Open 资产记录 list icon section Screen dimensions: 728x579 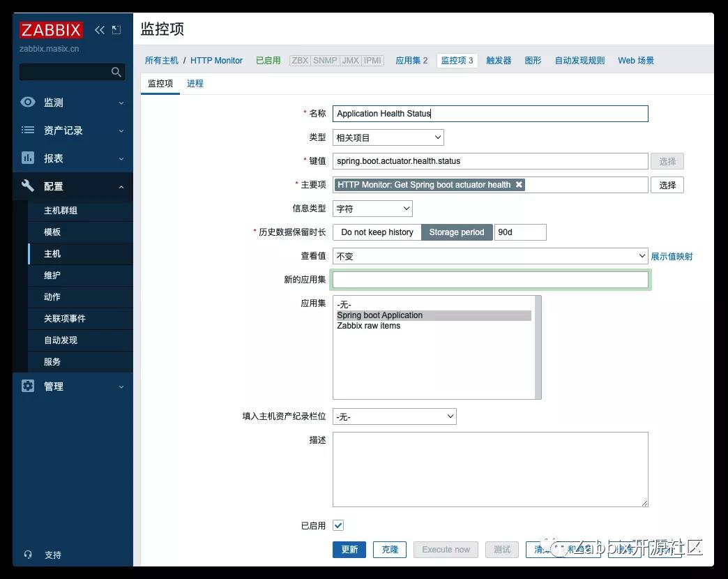[x=28, y=130]
